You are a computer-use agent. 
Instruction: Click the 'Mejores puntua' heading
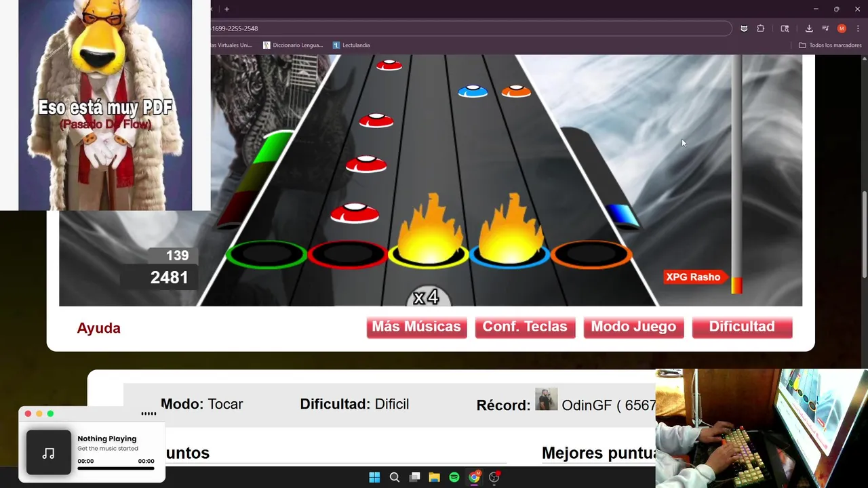click(599, 453)
